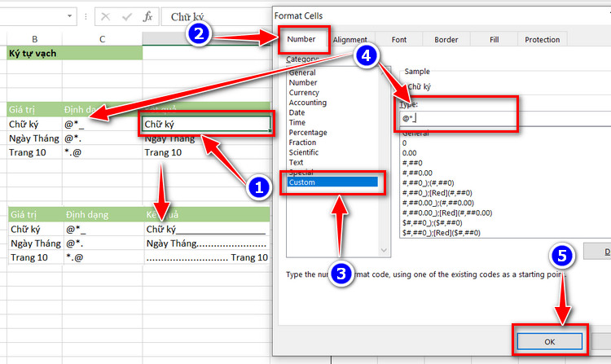The width and height of the screenshot is (611, 364).
Task: Open the Font tab
Action: (399, 40)
